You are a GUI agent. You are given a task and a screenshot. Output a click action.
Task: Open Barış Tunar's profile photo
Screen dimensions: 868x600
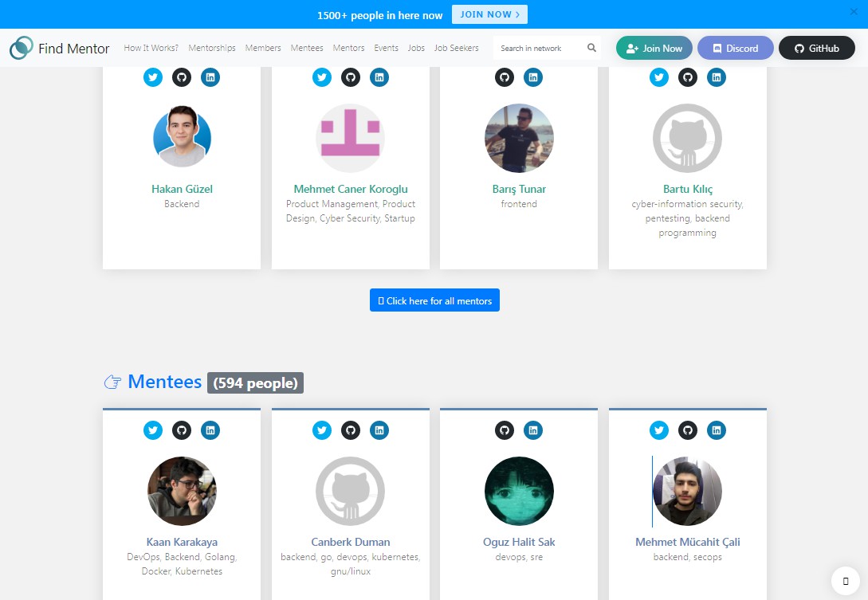tap(519, 138)
